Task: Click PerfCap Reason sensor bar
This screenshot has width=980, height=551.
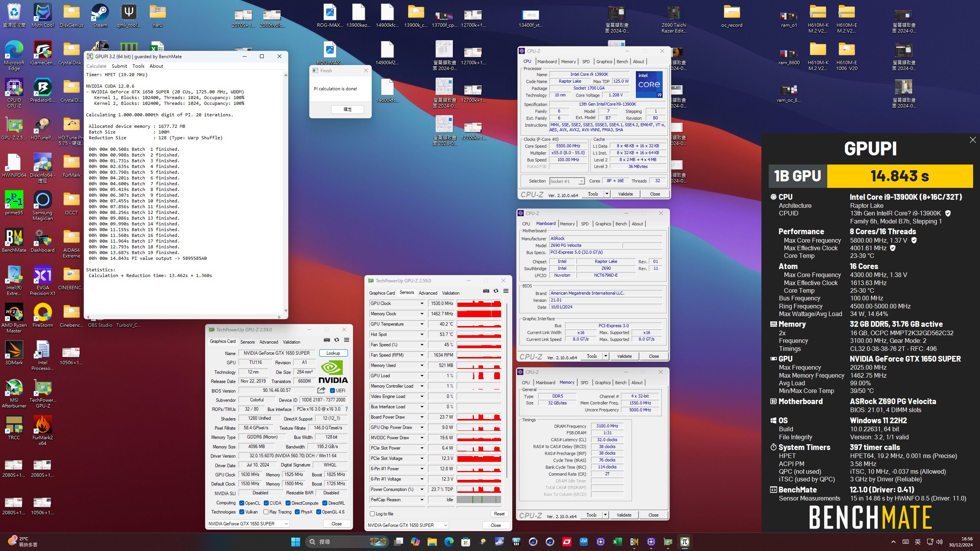Action: (x=479, y=500)
